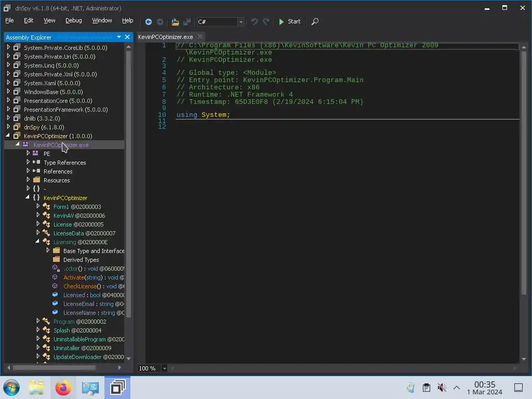The height and width of the screenshot is (399, 532).
Task: Click the LicenseData class icon
Action: (46, 233)
